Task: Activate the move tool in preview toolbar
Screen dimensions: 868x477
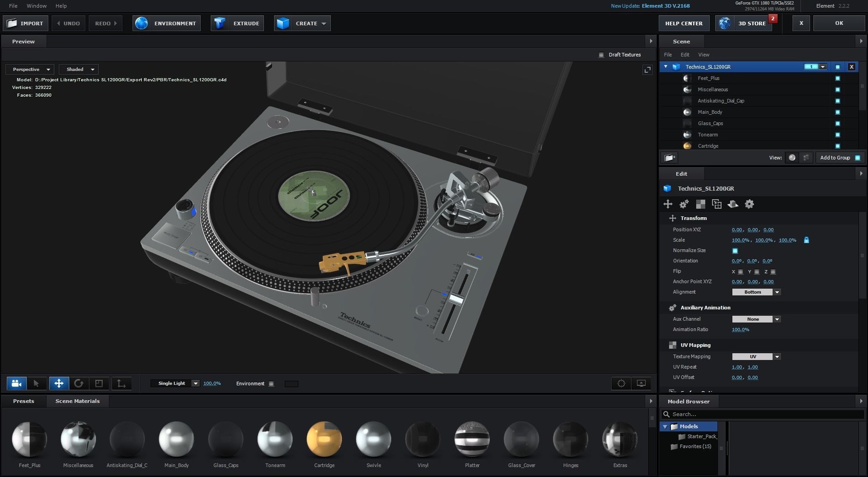Action: (59, 383)
